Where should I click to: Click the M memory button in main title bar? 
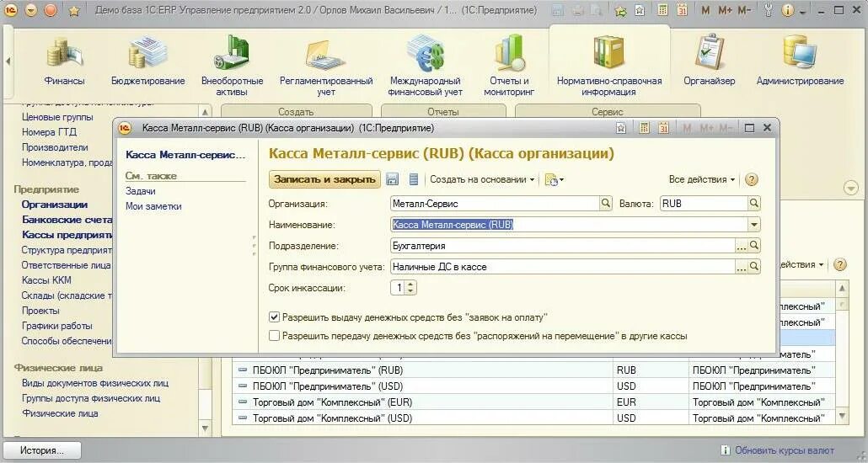click(705, 10)
